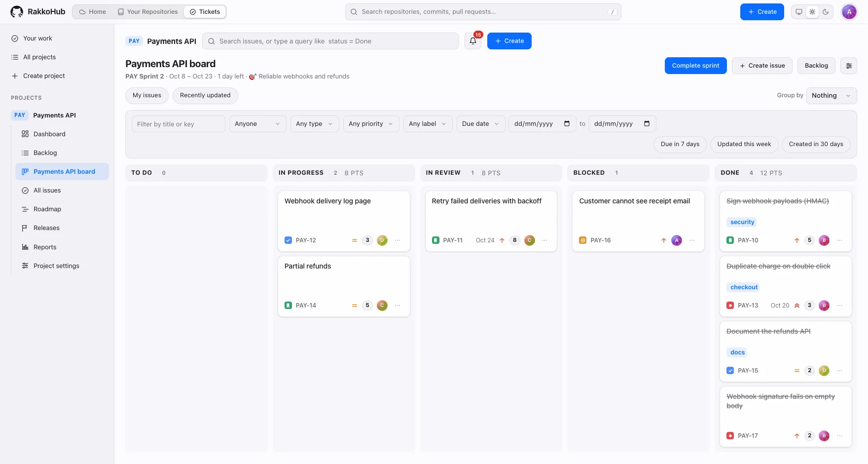Viewport: 868px width, 464px height.
Task: Click the Create issue button
Action: pos(762,66)
